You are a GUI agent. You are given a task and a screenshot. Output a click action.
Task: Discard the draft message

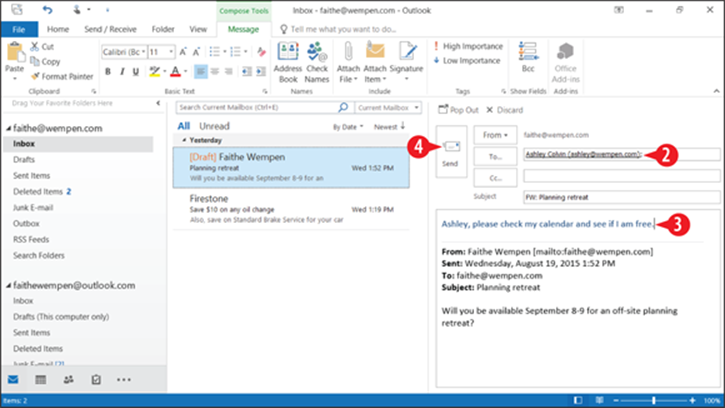coord(504,110)
